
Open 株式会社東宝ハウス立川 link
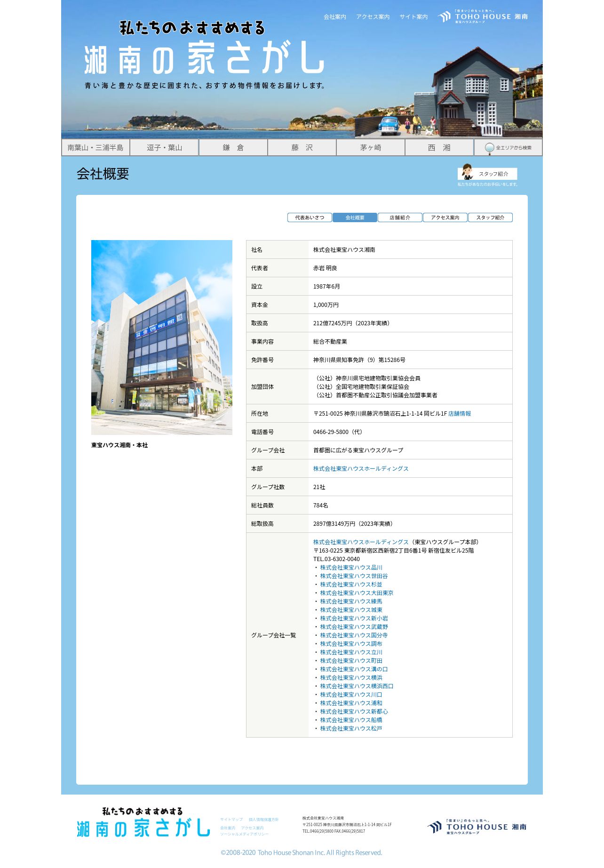[351, 652]
